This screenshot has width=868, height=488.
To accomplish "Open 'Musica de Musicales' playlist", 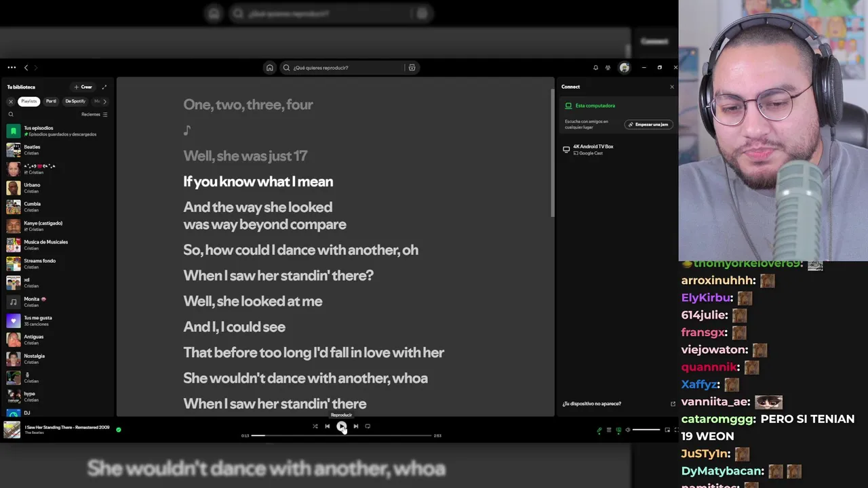I will click(x=58, y=245).
